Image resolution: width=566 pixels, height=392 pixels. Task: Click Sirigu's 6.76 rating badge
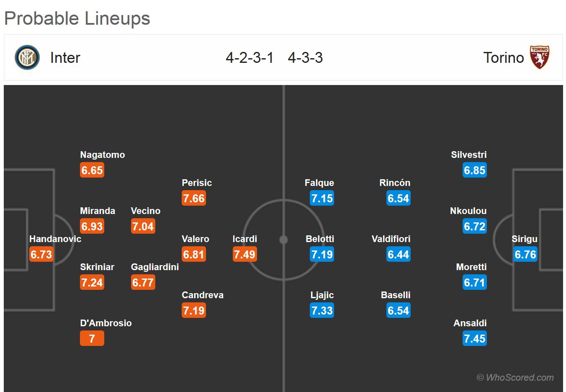(x=525, y=254)
